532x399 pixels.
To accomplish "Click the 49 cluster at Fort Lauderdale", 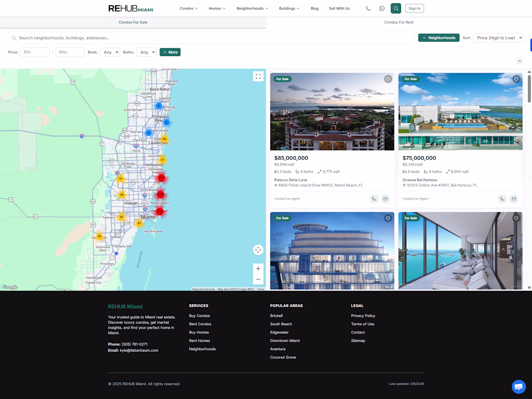I will (164, 139).
